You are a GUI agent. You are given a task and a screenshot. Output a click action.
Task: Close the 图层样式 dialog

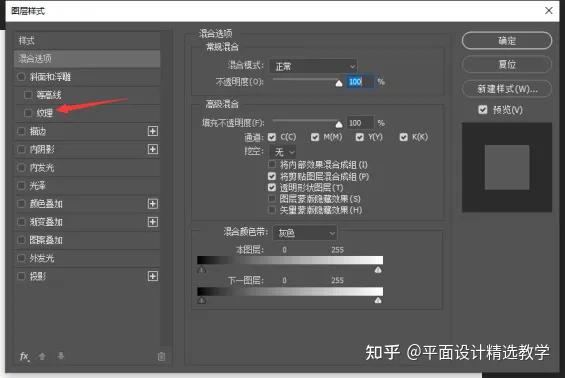[549, 10]
